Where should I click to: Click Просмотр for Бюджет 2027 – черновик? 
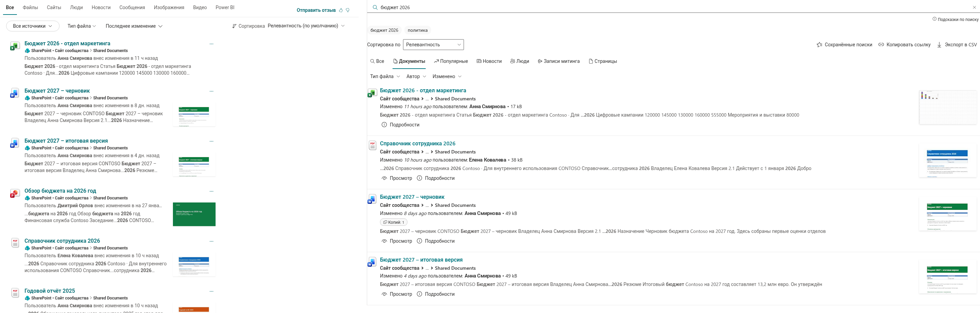click(x=397, y=241)
